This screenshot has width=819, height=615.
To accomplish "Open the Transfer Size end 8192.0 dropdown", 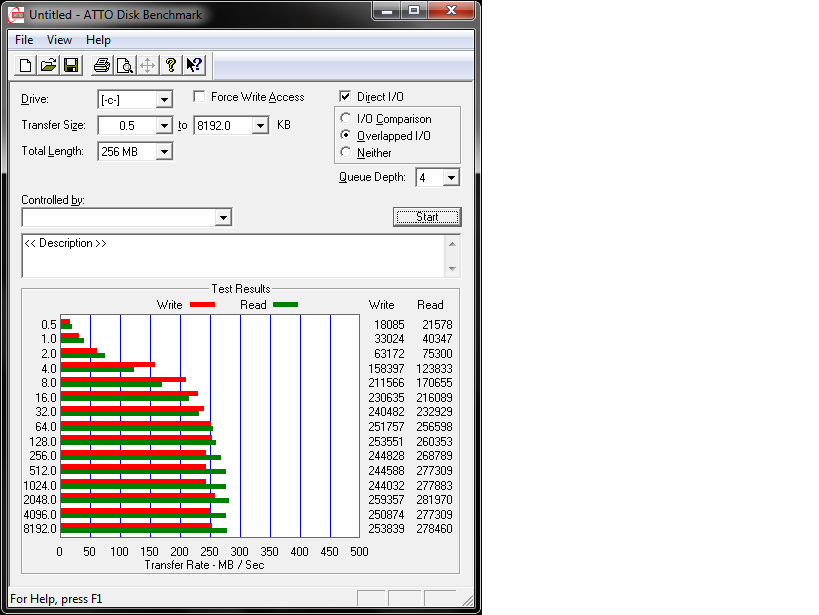I will [x=260, y=125].
